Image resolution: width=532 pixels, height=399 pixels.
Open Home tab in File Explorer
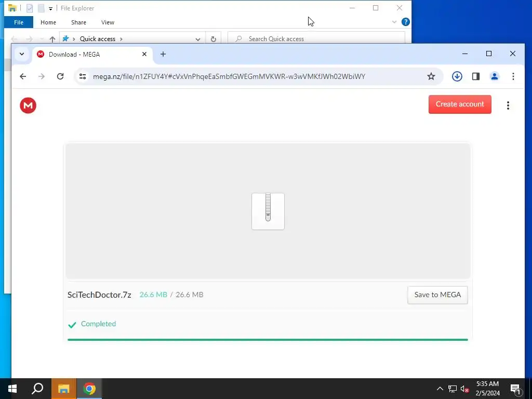[x=48, y=22]
